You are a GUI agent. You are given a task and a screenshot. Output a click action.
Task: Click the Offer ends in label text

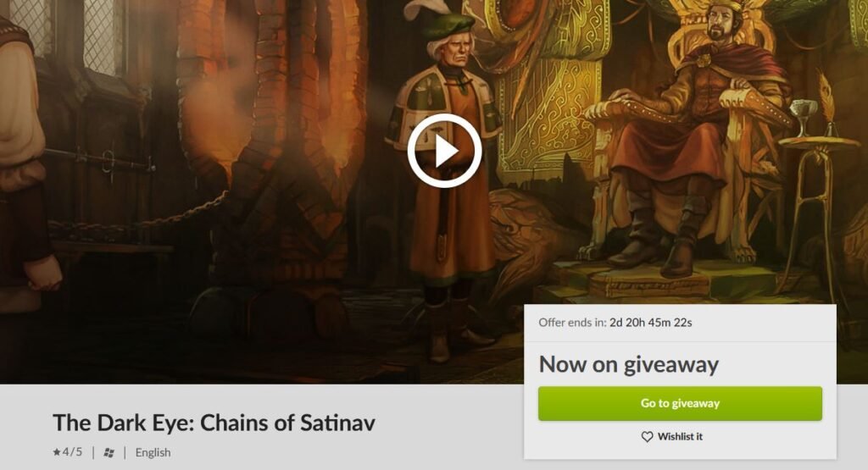coord(572,323)
